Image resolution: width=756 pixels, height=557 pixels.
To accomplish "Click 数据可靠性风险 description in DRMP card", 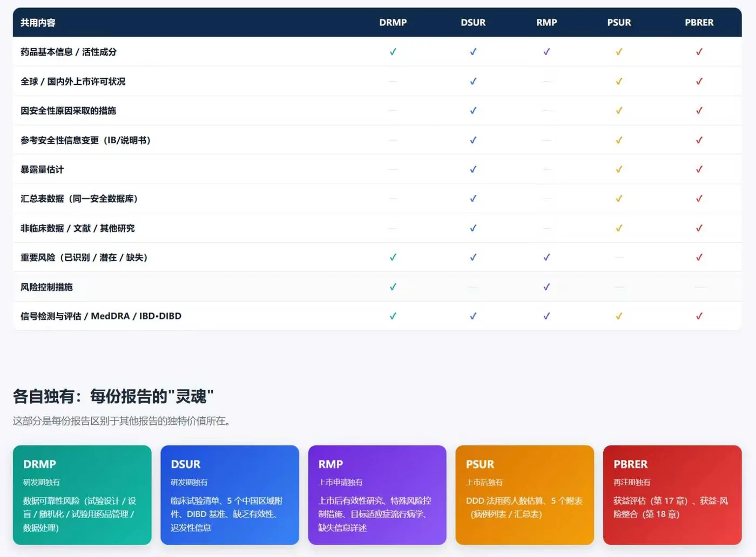I will [x=80, y=514].
